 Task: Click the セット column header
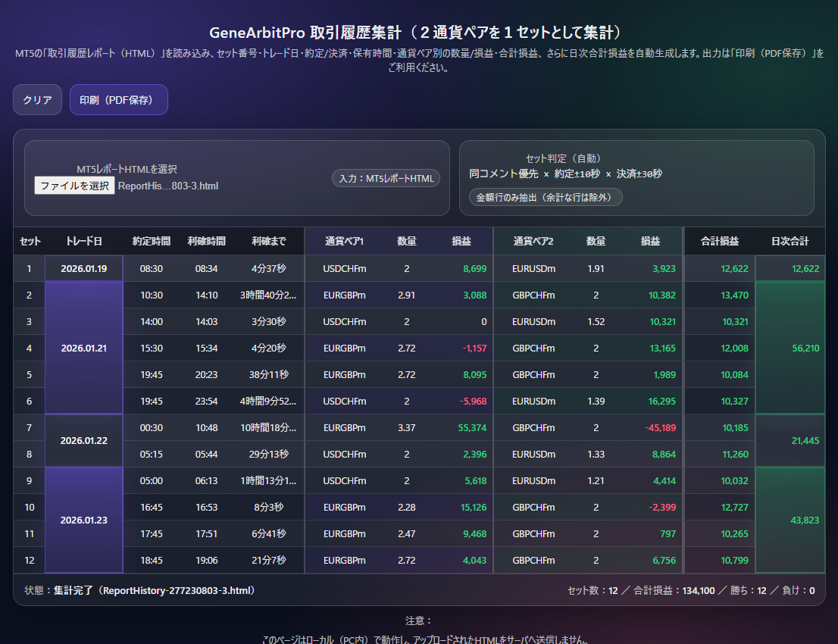[30, 242]
